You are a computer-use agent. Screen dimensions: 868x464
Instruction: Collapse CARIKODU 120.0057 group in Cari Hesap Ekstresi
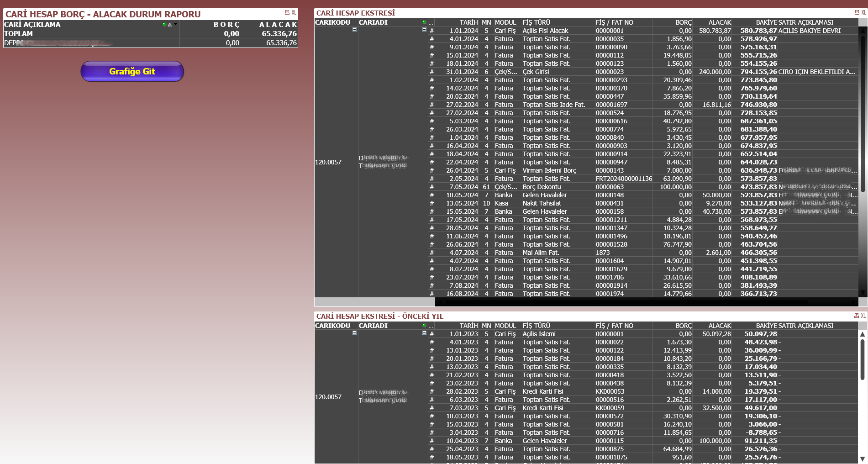354,30
